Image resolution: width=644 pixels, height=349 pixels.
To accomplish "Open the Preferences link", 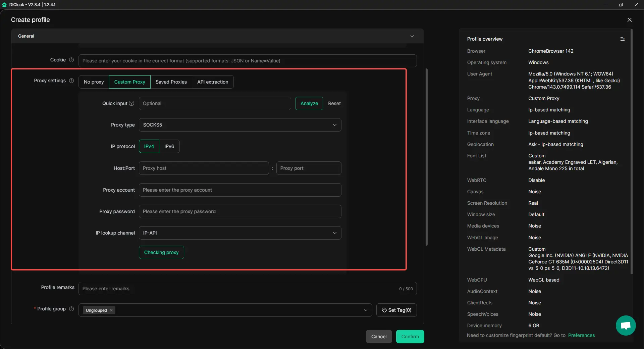I will click(x=581, y=335).
